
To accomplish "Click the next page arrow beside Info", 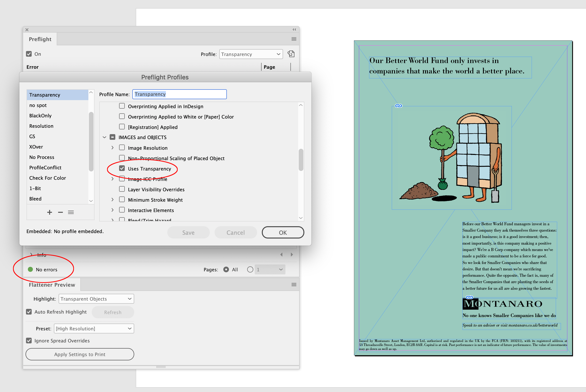I will coord(292,255).
